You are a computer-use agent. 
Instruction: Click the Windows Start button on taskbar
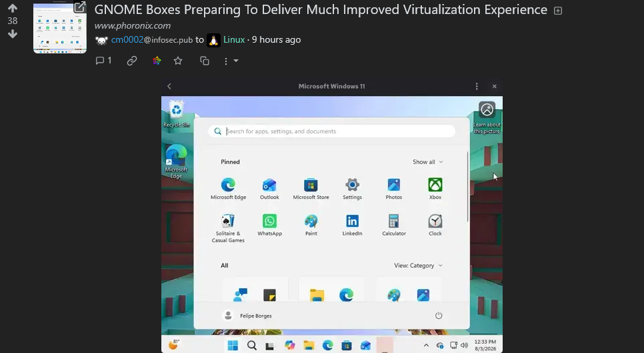click(233, 345)
